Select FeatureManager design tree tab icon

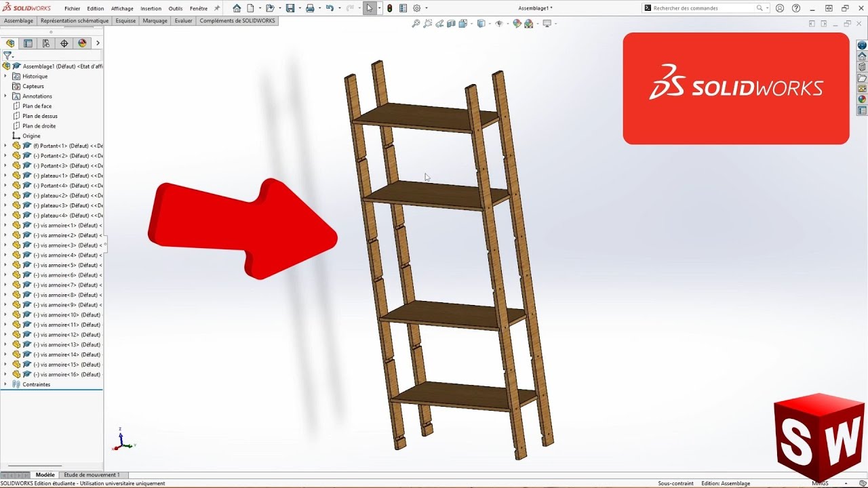tap(10, 43)
